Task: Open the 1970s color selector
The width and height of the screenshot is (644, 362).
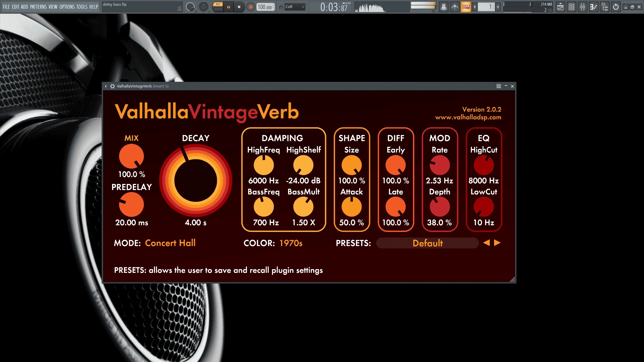Action: click(291, 243)
